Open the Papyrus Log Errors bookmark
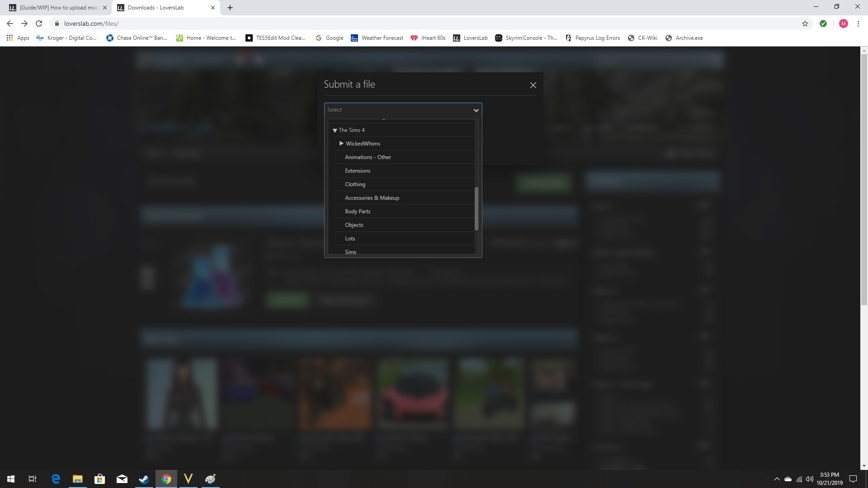The width and height of the screenshot is (868, 488). tap(593, 38)
